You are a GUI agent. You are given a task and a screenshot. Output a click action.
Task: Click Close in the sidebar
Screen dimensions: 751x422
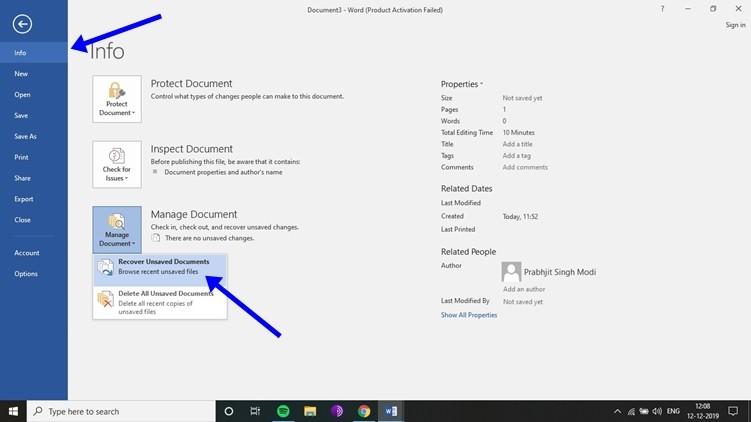click(x=34, y=220)
